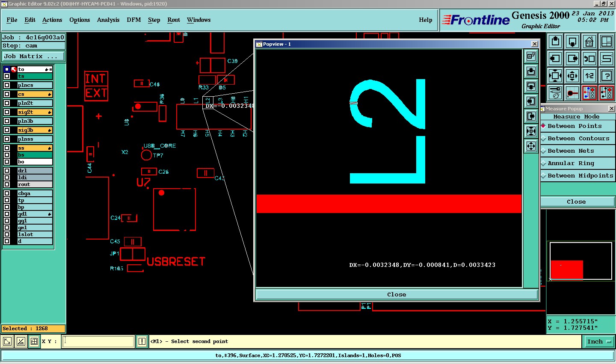This screenshot has height=364, width=616.
Task: Open the XY coordinate window icon
Action: coord(607,41)
